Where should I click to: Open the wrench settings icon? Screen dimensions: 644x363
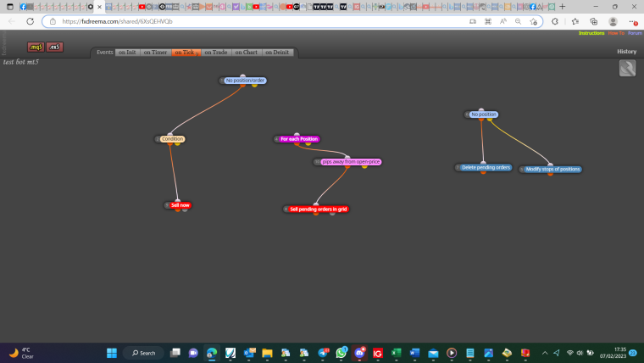[627, 68]
